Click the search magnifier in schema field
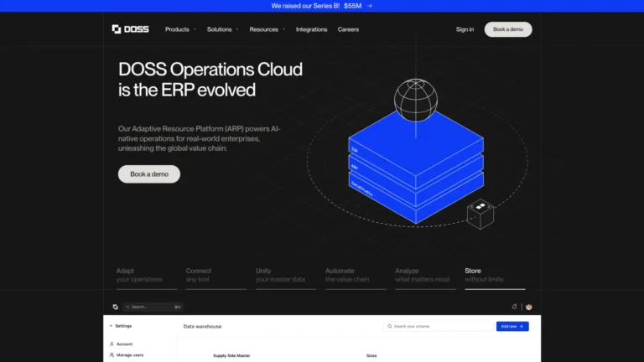 (390, 326)
